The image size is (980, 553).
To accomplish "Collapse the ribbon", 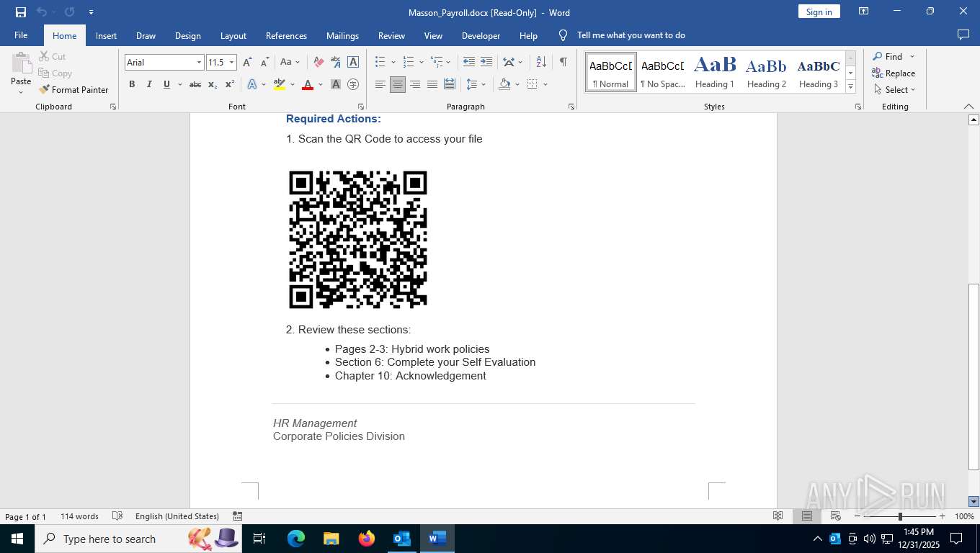I will [968, 107].
